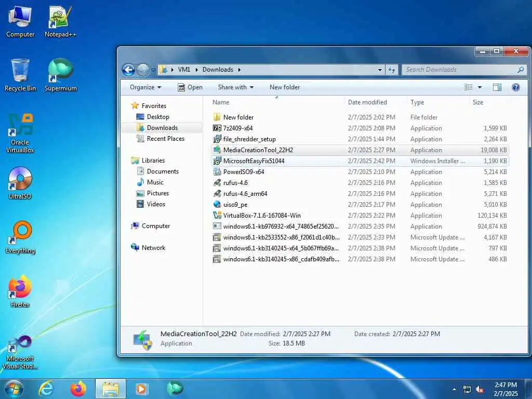Launch Everything search from the desktop
This screenshot has width=532, height=399.
20,237
